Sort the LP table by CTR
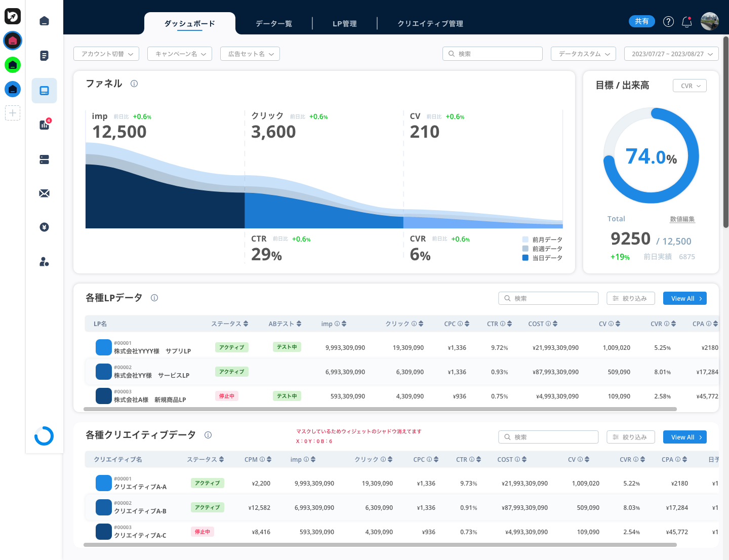 (x=509, y=324)
